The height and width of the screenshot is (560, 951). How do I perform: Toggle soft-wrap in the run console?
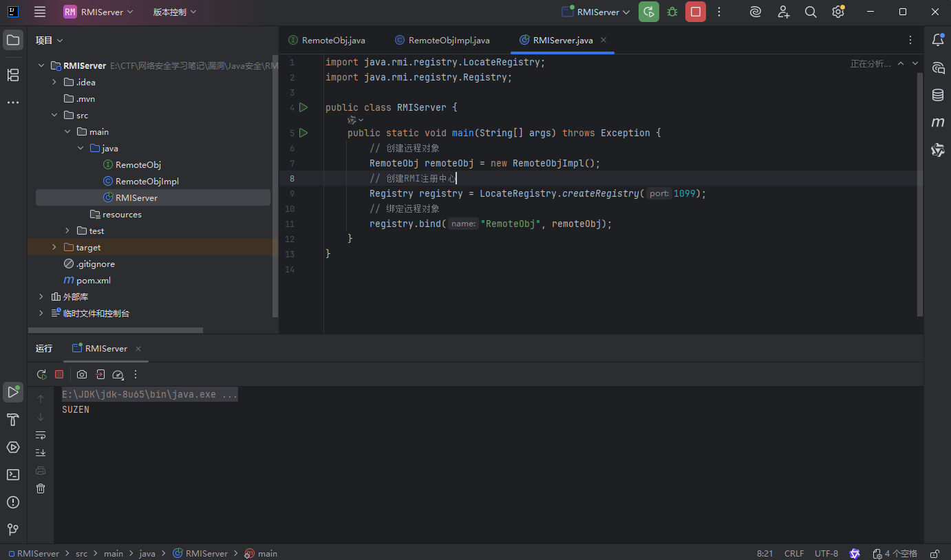click(41, 435)
